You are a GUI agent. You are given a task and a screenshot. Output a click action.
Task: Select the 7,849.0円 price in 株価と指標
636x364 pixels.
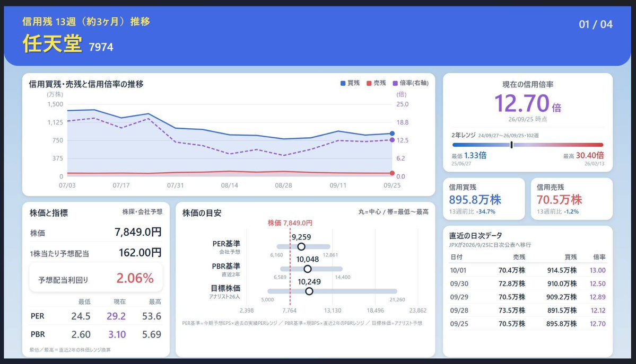[138, 232]
